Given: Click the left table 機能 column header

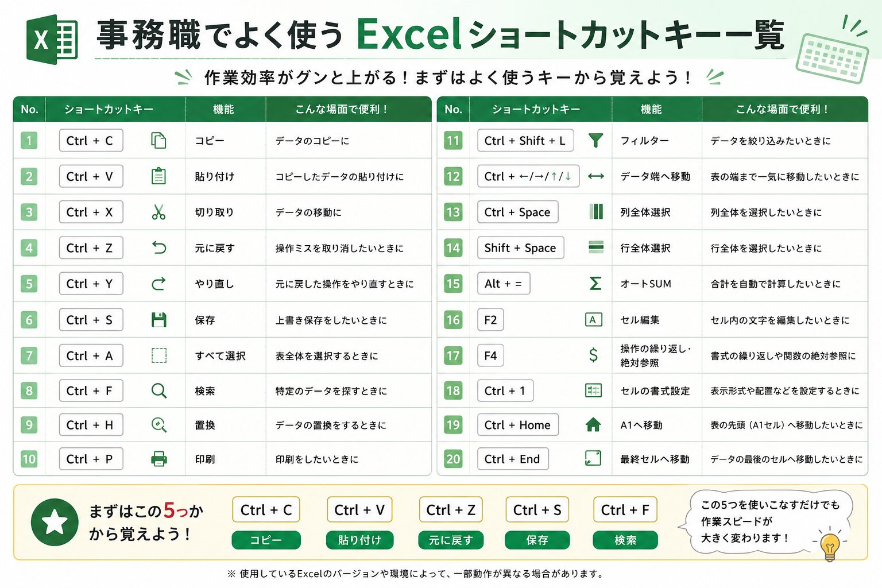Looking at the screenshot, I should click(224, 109).
